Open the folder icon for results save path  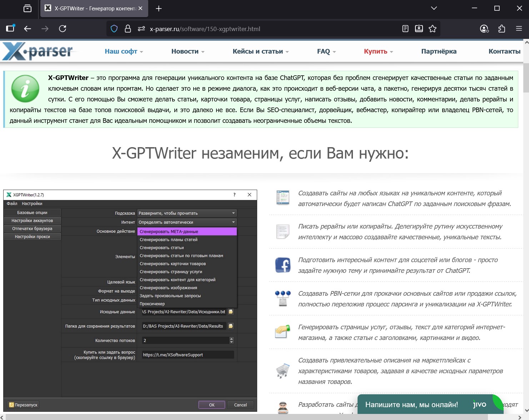pyautogui.click(x=230, y=326)
